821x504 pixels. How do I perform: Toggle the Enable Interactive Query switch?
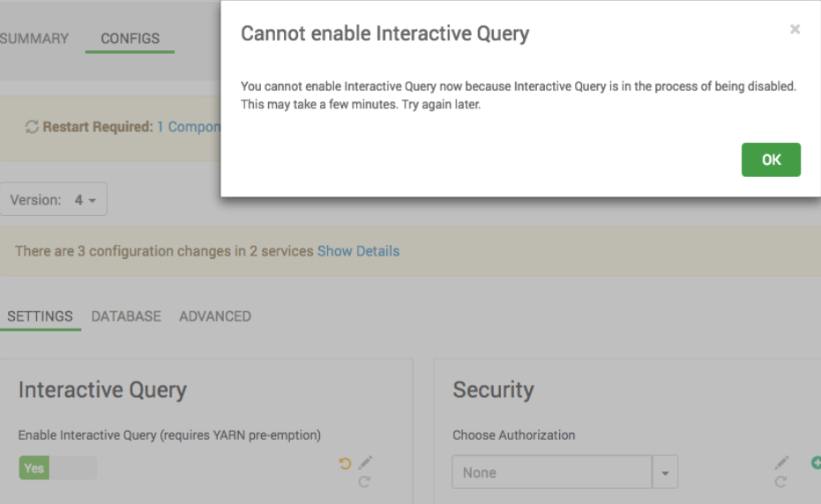pos(57,468)
